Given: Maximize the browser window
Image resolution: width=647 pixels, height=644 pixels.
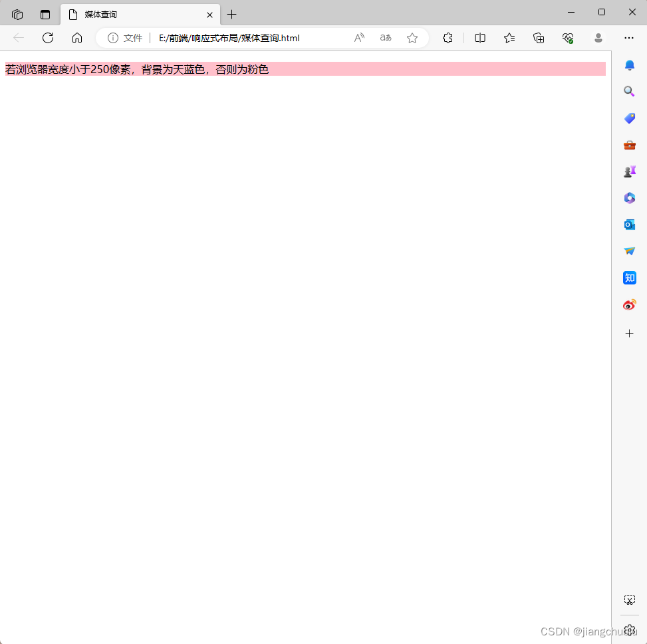Looking at the screenshot, I should 602,13.
